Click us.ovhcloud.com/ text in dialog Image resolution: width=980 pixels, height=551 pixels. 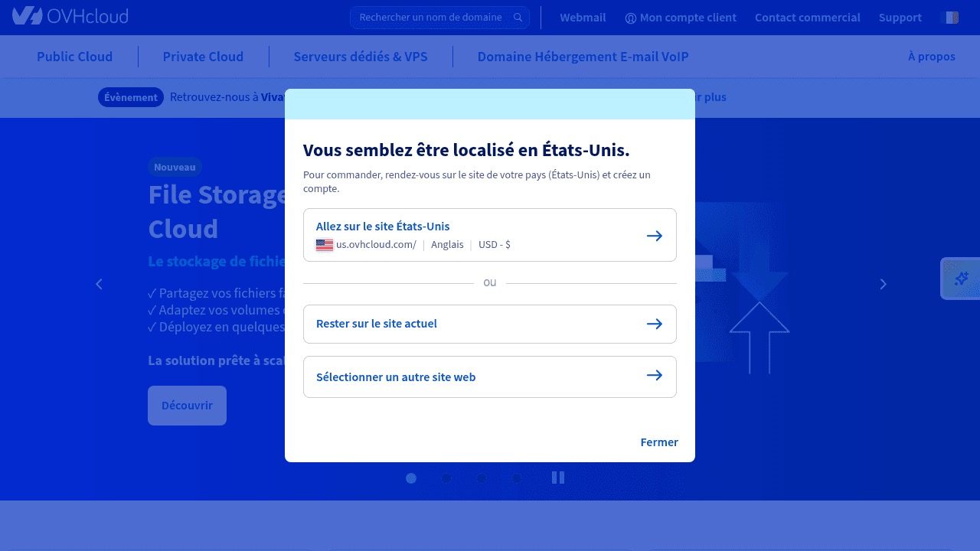(x=376, y=245)
